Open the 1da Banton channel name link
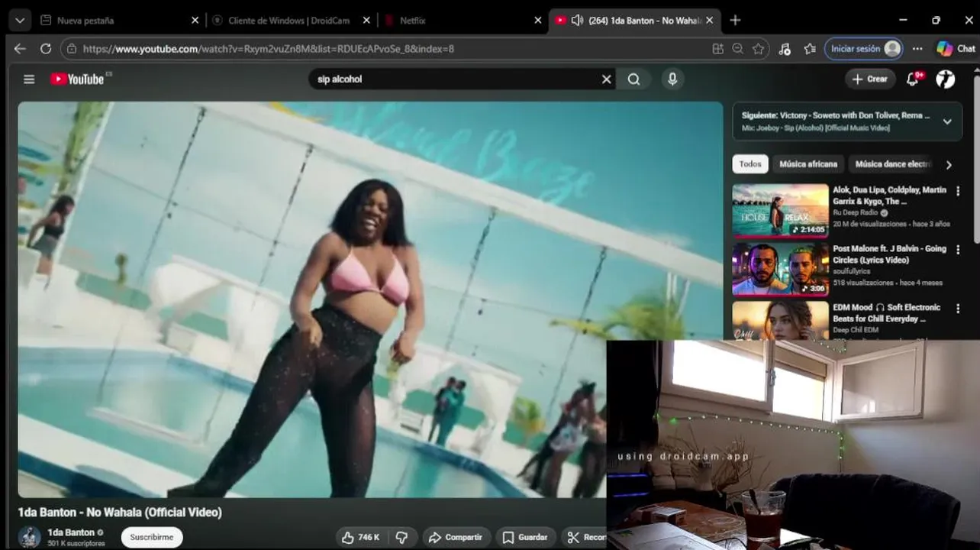This screenshot has height=550, width=980. 71,532
